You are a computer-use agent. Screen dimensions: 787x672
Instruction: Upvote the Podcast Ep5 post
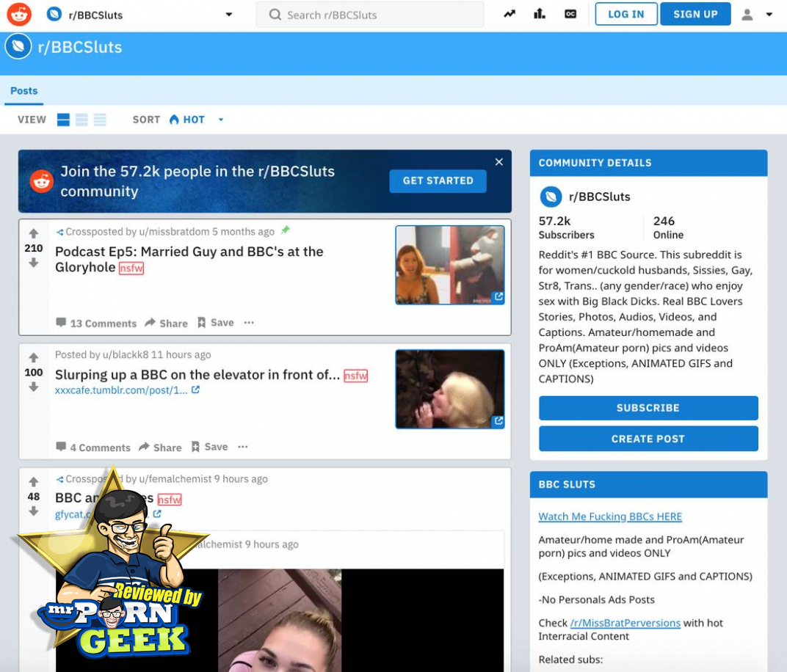(34, 234)
